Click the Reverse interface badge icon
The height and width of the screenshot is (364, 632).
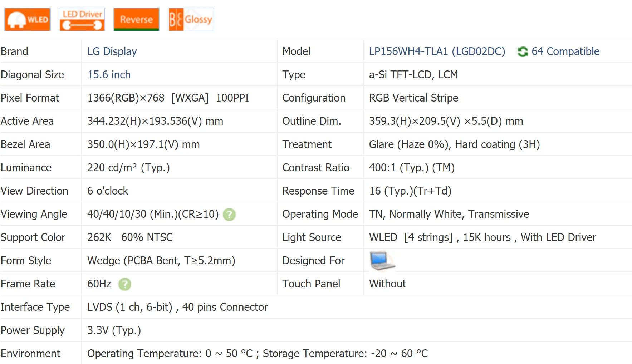pyautogui.click(x=136, y=19)
